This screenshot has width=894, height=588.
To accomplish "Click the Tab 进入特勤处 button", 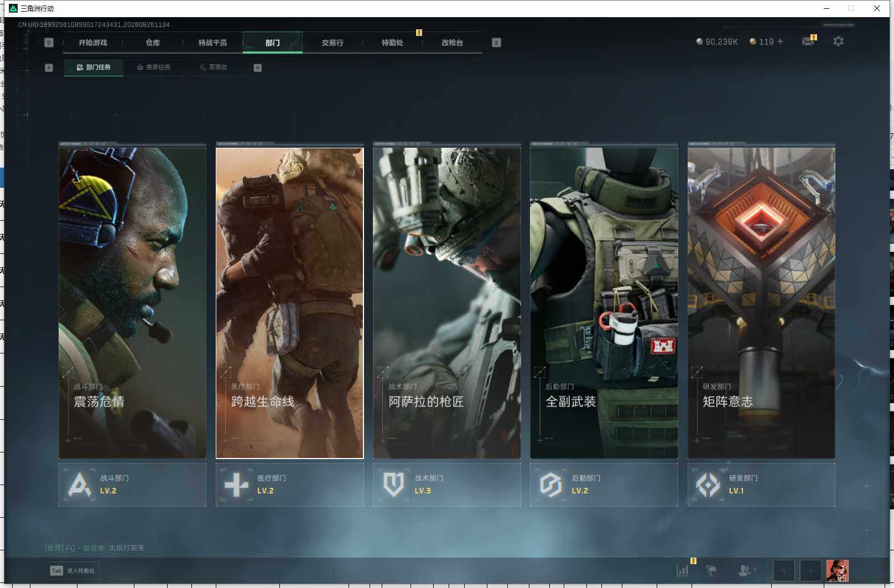I will (x=72, y=571).
